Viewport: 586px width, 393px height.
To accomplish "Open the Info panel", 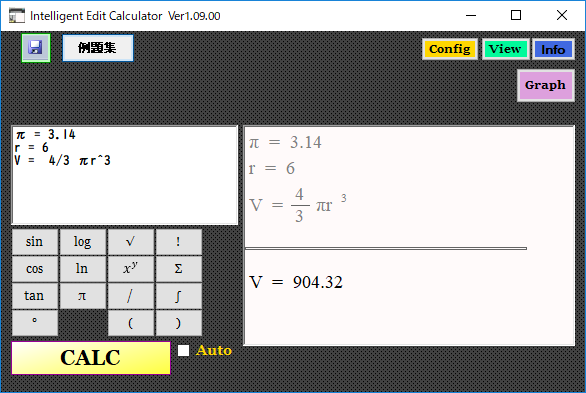I will pos(553,49).
